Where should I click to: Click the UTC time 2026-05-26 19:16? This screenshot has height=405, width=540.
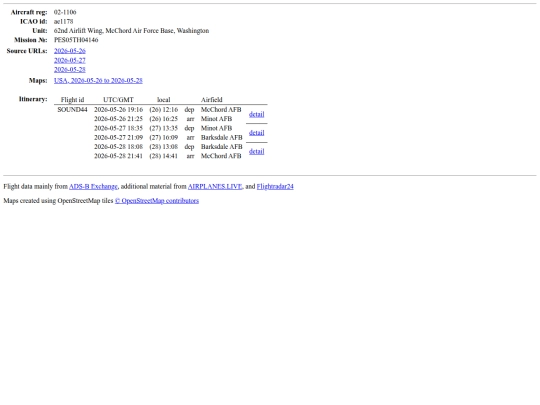[118, 110]
